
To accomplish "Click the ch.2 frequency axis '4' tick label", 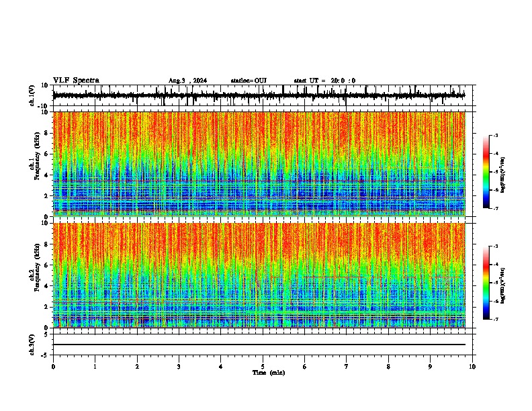I will click(x=46, y=286).
